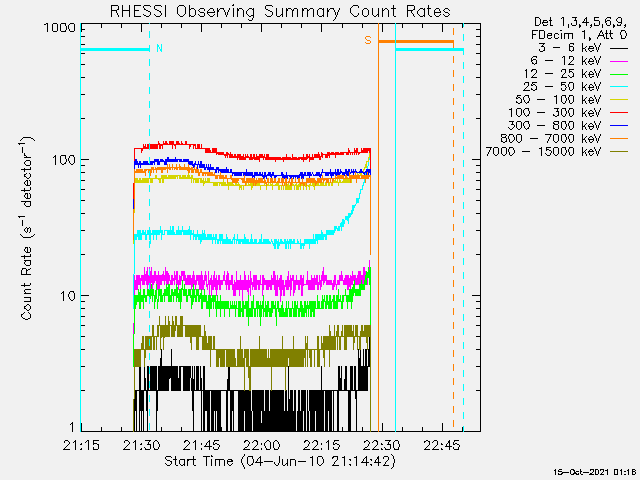Screen dimensions: 640x480
Task: Click the yellow 50 - 100 keV legend line
Action: 619,101
